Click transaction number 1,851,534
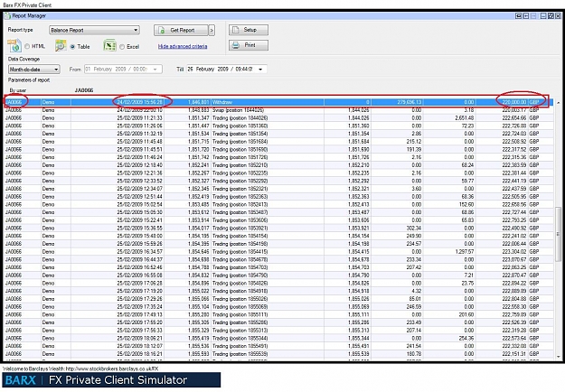This screenshot has width=565, height=392. coord(199,134)
